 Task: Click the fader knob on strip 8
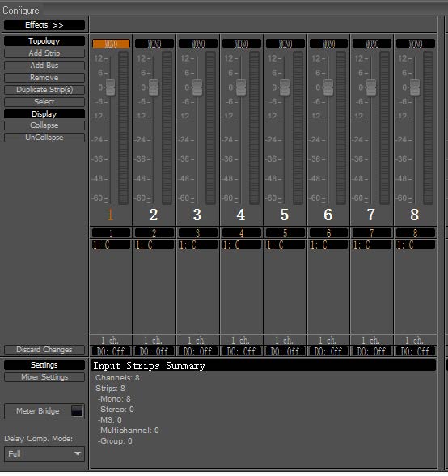[415, 87]
